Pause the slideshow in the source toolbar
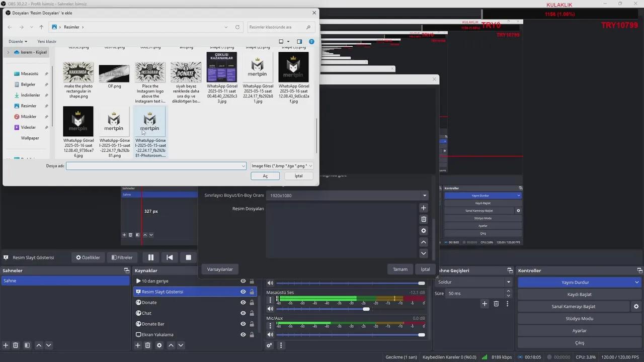Image resolution: width=644 pixels, height=362 pixels. (150, 257)
